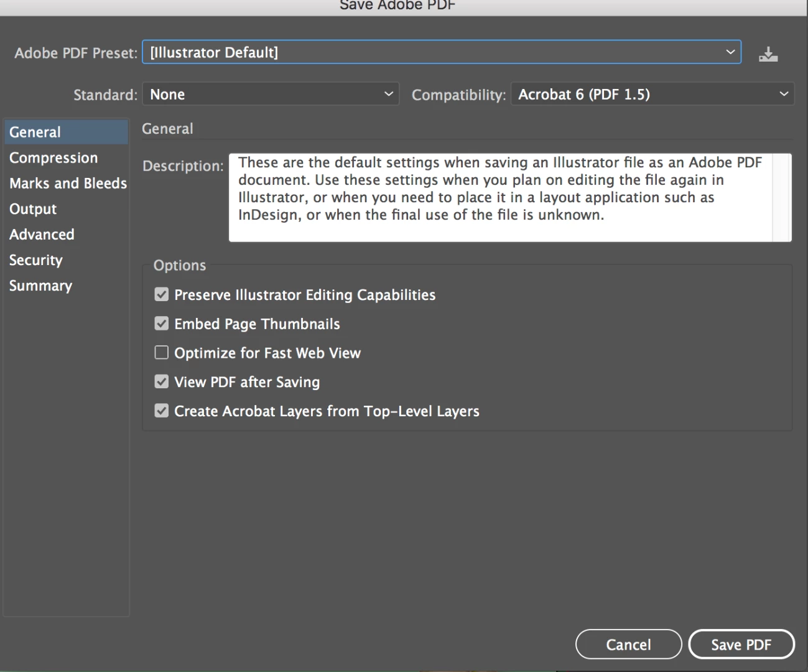Go to the Output section
Viewport: 808px width, 672px height.
[66, 208]
